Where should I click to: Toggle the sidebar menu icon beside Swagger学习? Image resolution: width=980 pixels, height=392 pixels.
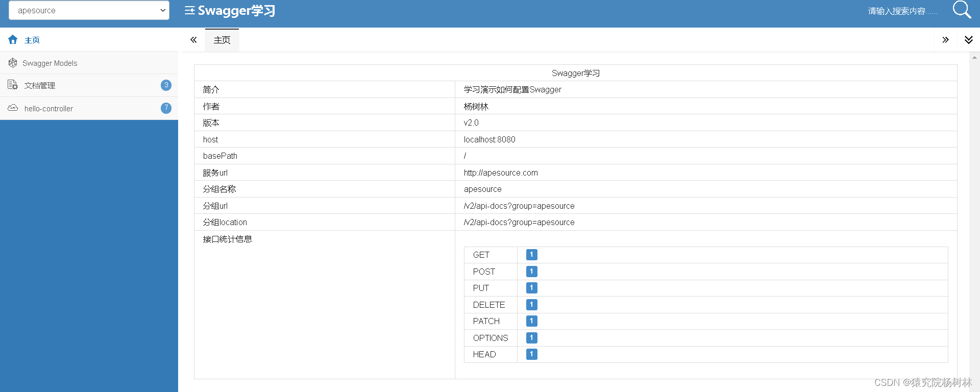pos(190,11)
